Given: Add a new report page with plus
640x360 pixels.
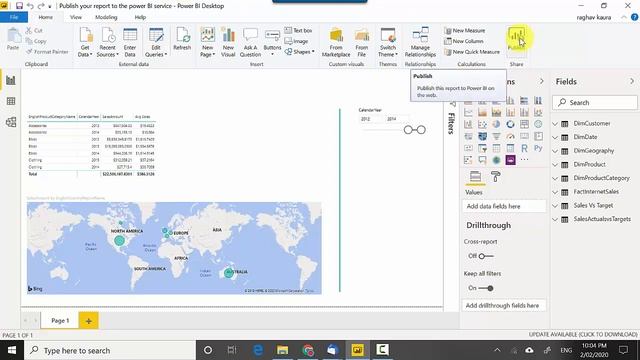Looking at the screenshot, I should tap(89, 321).
